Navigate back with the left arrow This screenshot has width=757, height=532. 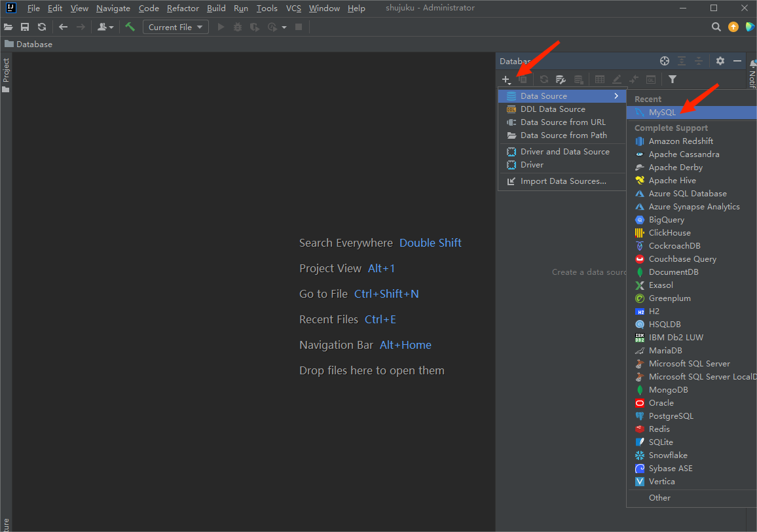click(x=64, y=27)
